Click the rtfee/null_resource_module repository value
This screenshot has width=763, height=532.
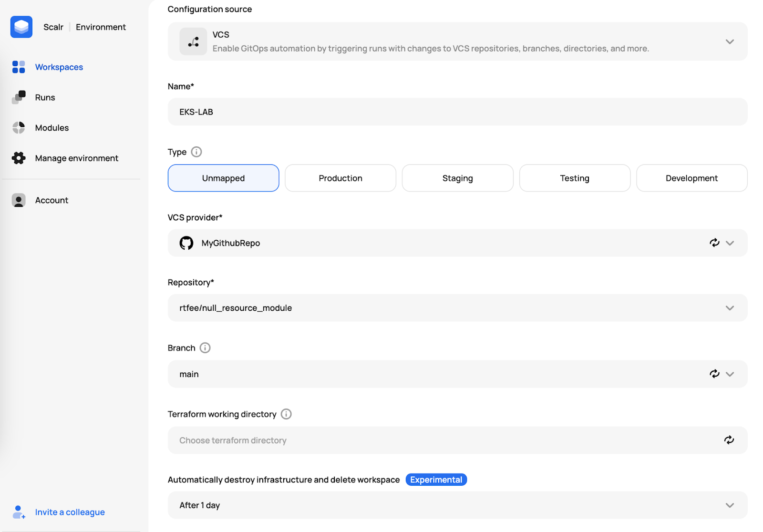click(236, 308)
